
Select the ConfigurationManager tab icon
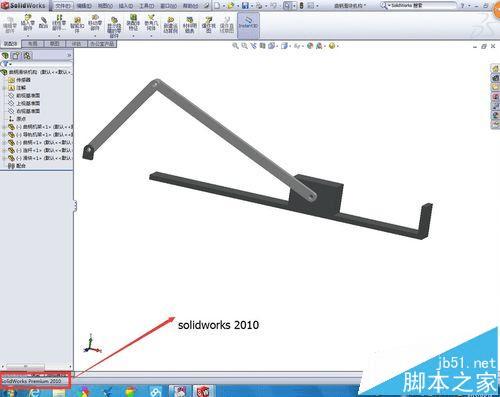pos(27,56)
